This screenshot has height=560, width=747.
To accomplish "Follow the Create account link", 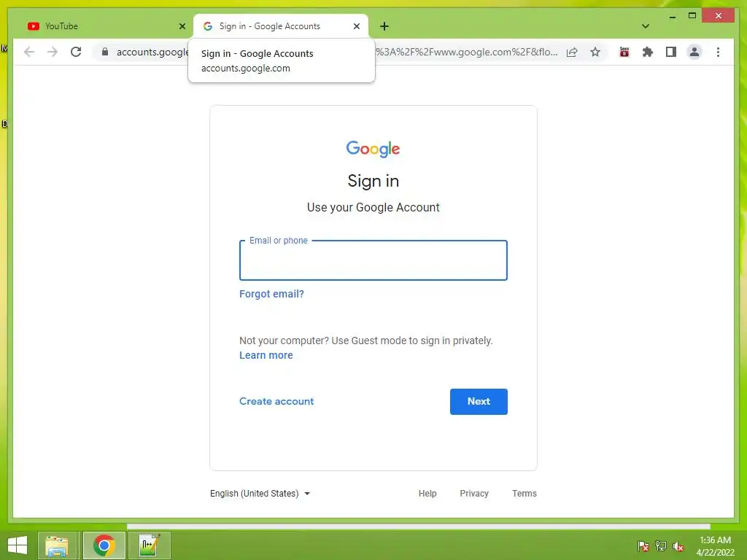I will click(276, 402).
